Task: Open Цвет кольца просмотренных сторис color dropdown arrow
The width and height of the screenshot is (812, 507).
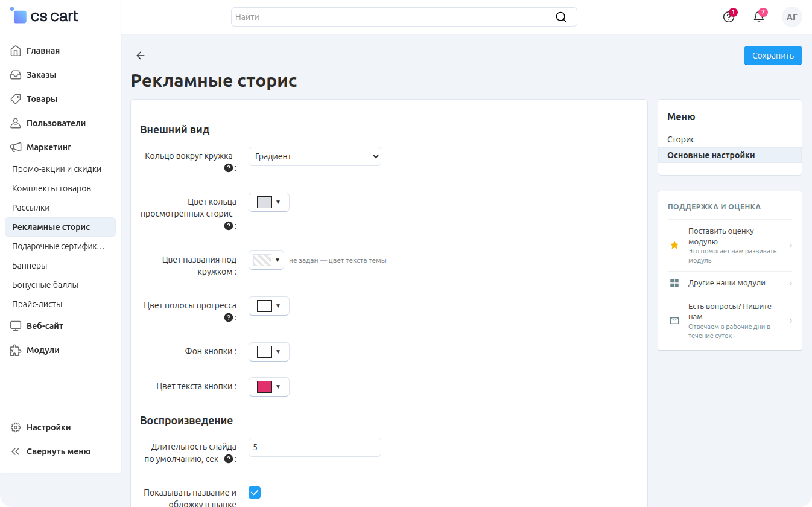Action: pos(278,202)
